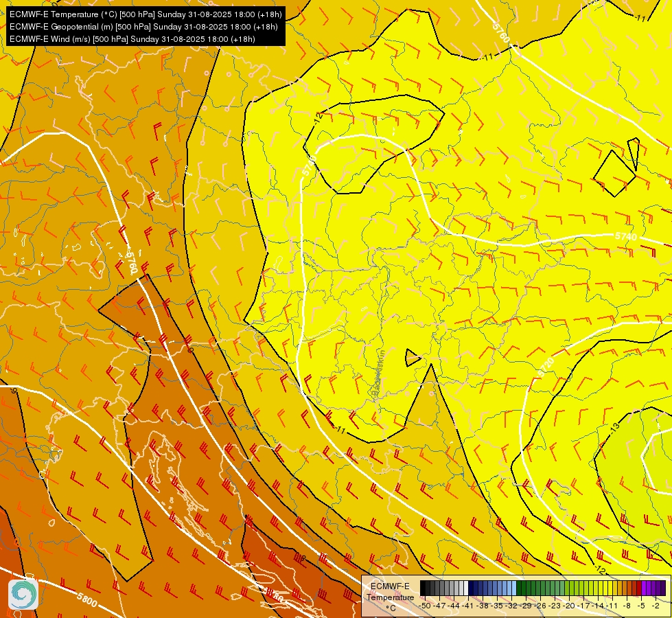Pick the purple swatch at legend's warm end
Viewport: 672px width, 618px height.
point(663,588)
